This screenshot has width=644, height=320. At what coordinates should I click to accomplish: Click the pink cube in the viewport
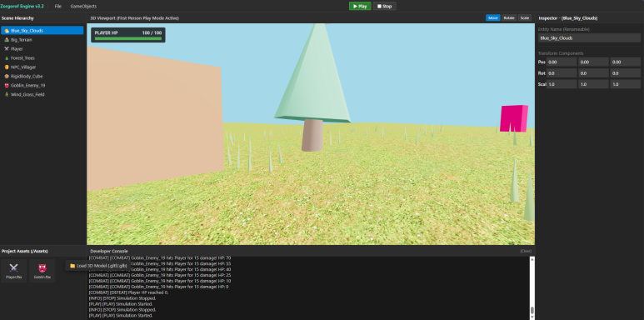pos(514,118)
